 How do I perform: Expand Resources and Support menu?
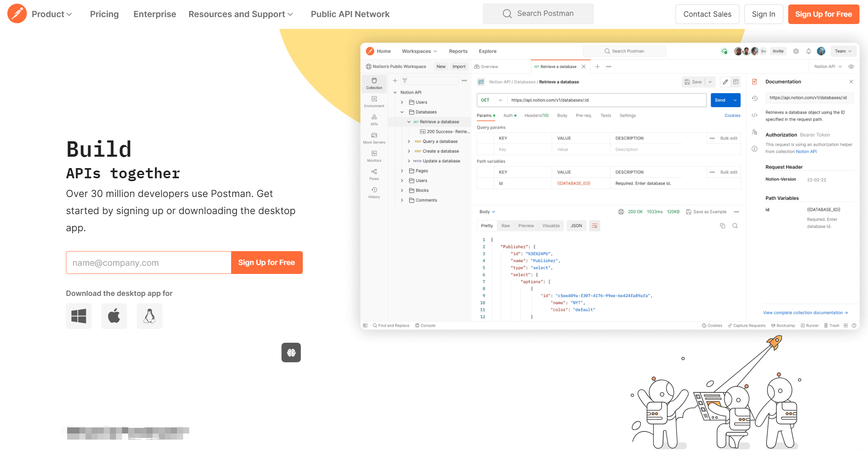pyautogui.click(x=241, y=14)
